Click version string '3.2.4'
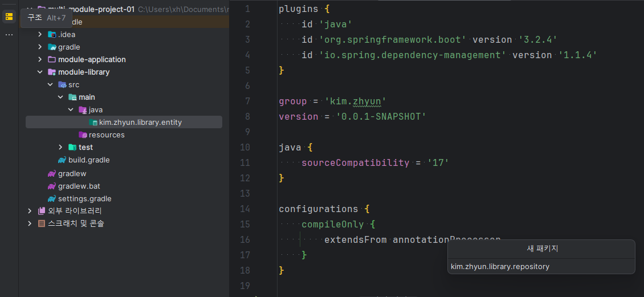Screen dimensions: 644x297 537,40
